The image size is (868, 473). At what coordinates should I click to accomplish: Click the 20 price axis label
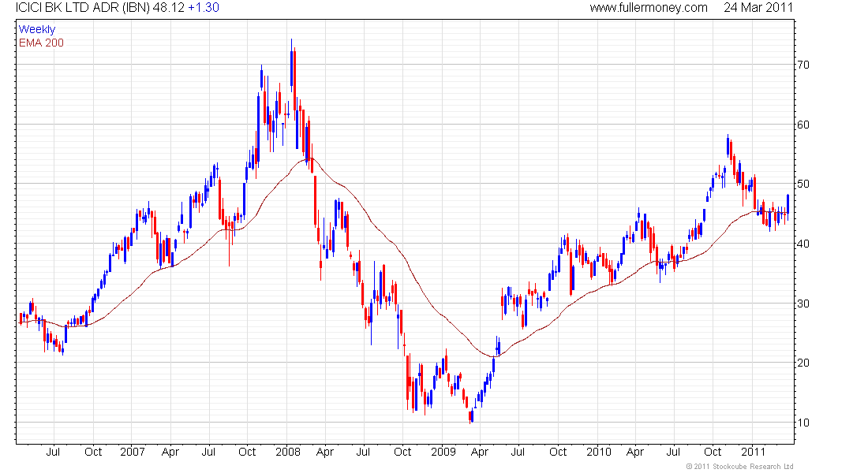pyautogui.click(x=803, y=363)
